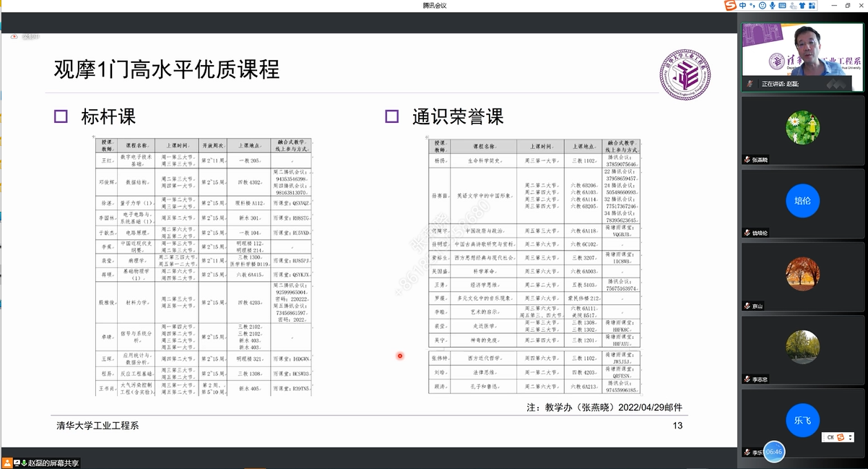
Task: Select the 京山 participant autumn avatar
Action: 802,273
